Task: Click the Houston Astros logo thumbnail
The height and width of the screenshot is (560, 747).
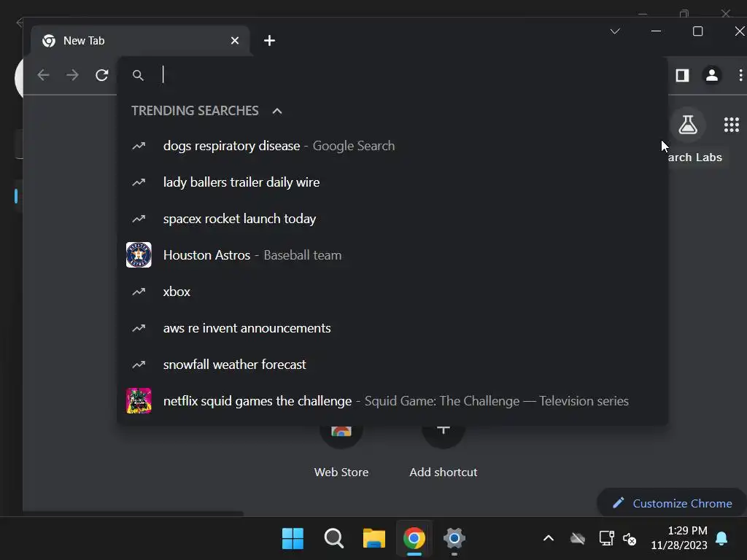Action: click(139, 254)
